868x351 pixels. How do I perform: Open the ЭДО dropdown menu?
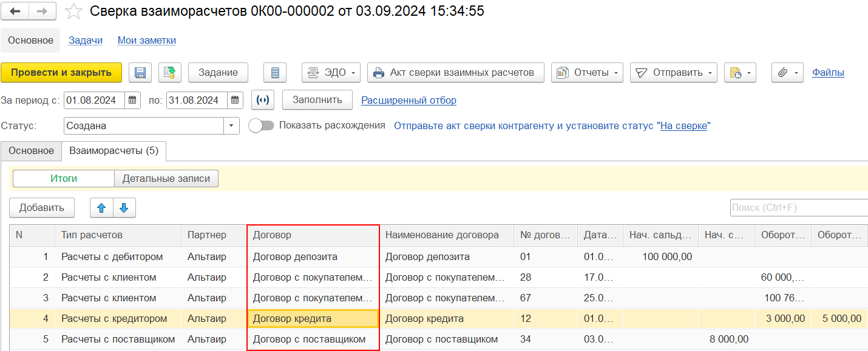(x=331, y=73)
